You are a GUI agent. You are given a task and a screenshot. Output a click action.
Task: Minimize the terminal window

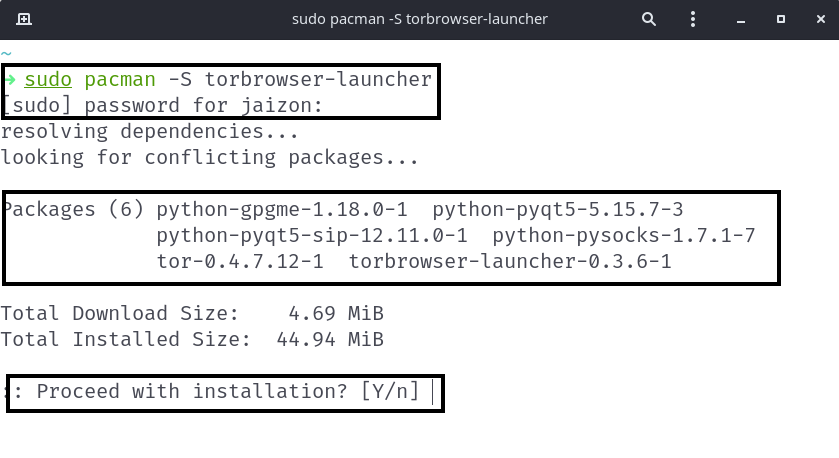click(x=737, y=19)
